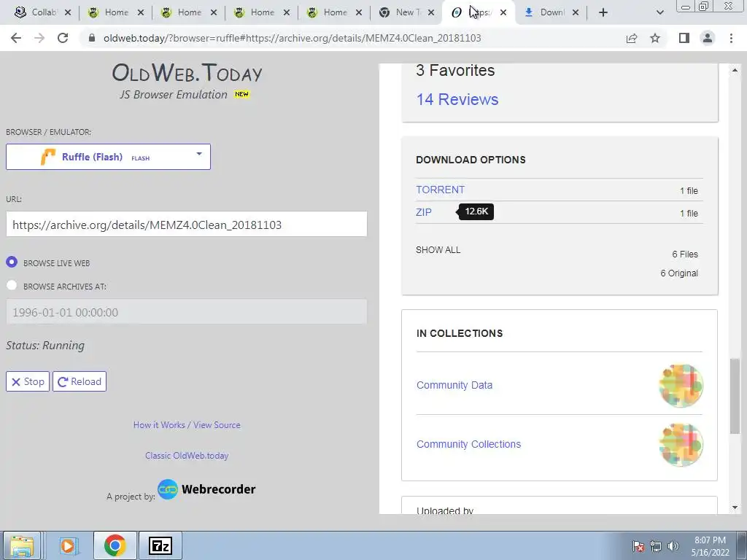The image size is (747, 560).
Task: Open the profile avatar icon
Action: (708, 38)
